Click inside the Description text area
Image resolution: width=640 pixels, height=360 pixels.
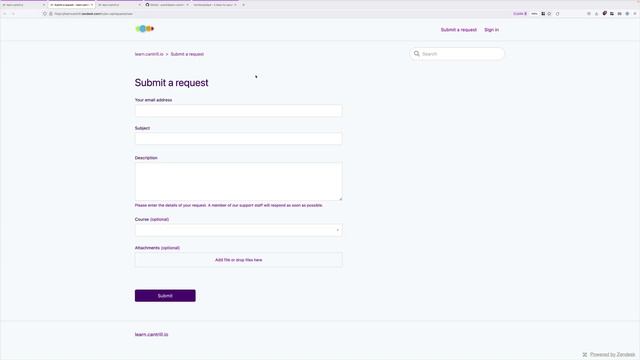(x=238, y=182)
